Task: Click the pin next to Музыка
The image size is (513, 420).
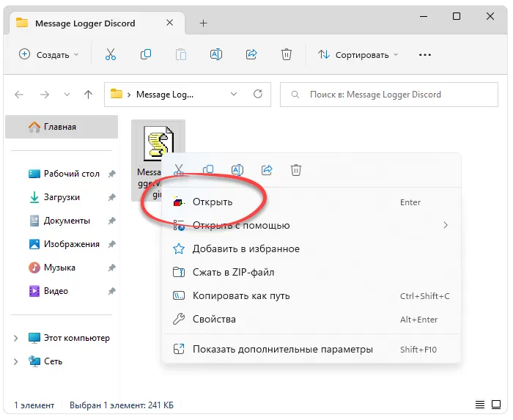Action: tap(112, 268)
